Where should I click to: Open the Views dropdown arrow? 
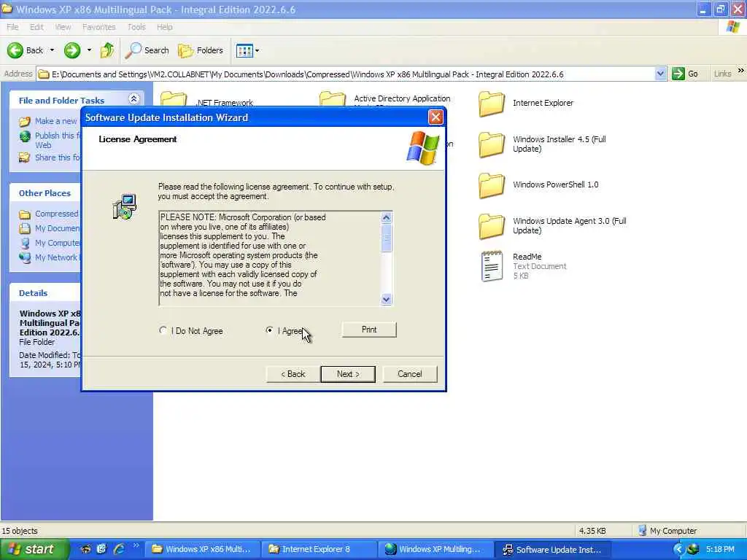[258, 50]
